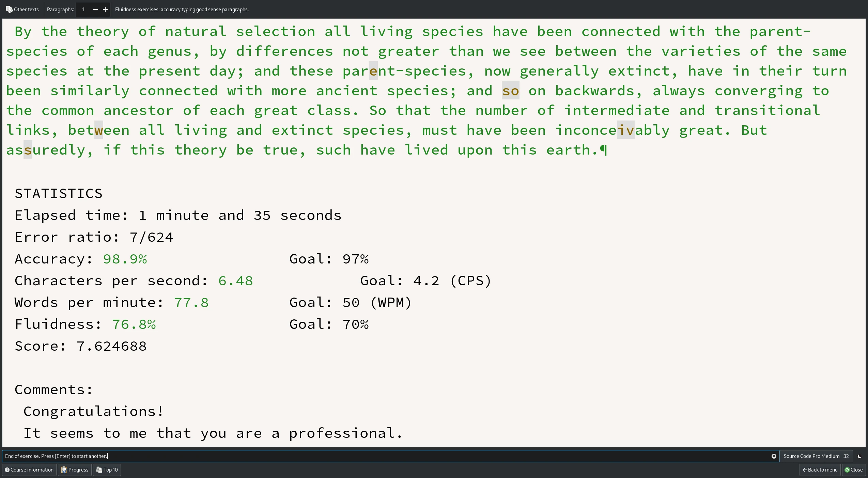
Task: Clear the typing entry with the X icon
Action: tap(774, 456)
